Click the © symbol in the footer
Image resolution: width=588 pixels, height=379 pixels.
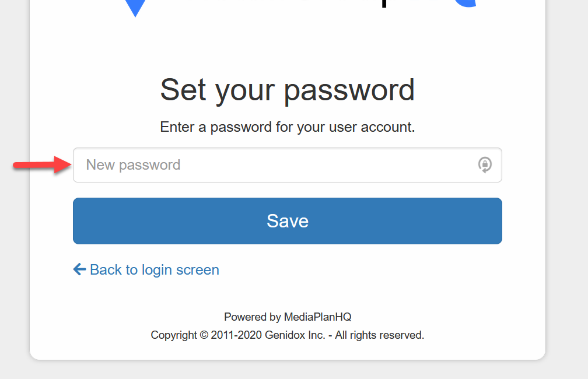pyautogui.click(x=204, y=335)
